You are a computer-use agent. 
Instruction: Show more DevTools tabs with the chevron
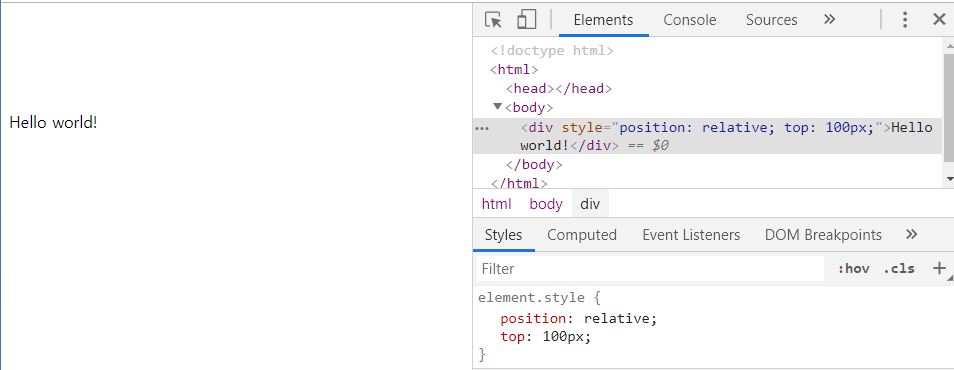(829, 19)
